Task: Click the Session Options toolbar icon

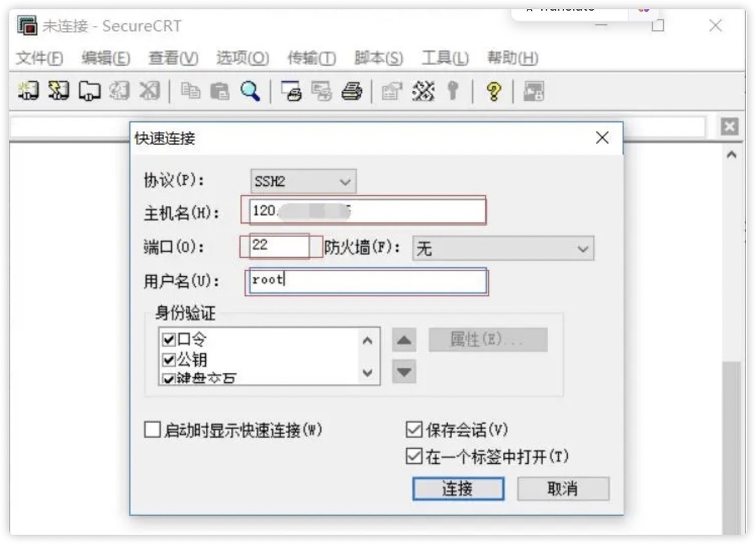Action: click(392, 91)
